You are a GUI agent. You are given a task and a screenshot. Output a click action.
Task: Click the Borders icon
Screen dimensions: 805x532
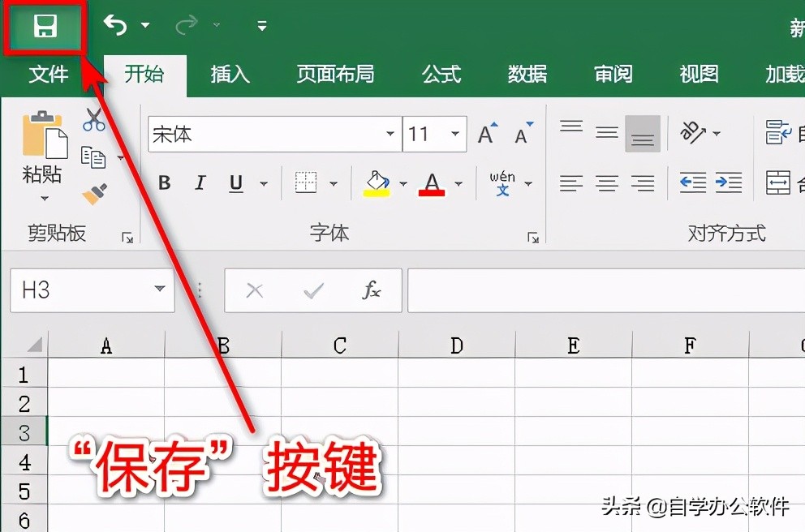[306, 182]
